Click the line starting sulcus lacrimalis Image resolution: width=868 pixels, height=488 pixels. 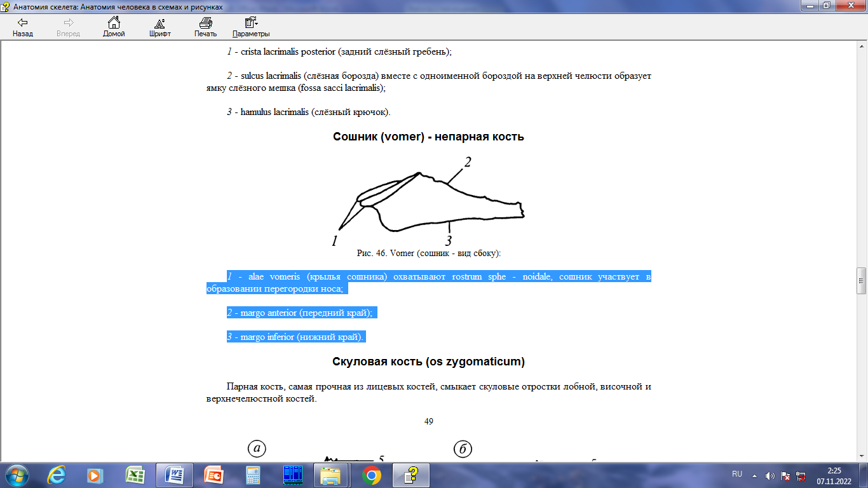click(x=429, y=82)
